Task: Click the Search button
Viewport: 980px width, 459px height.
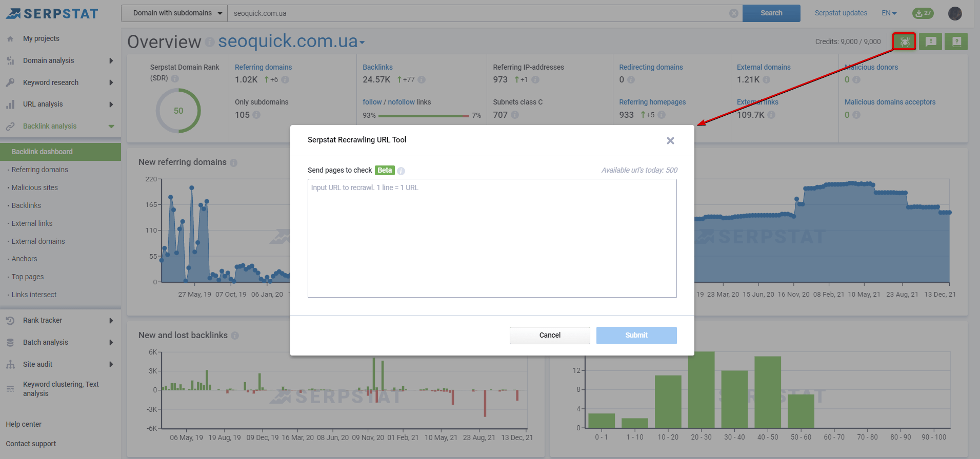Action: coord(771,13)
